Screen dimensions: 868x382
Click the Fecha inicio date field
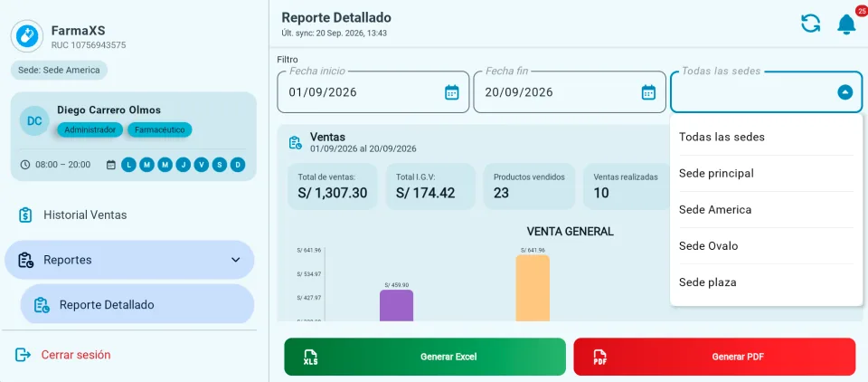(x=373, y=92)
